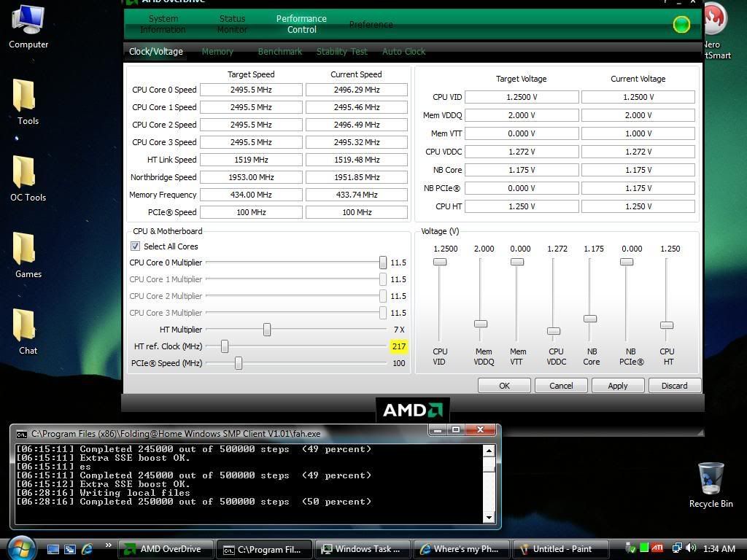This screenshot has width=747, height=560.
Task: Maximize the fah.exe console window
Action: (455, 430)
